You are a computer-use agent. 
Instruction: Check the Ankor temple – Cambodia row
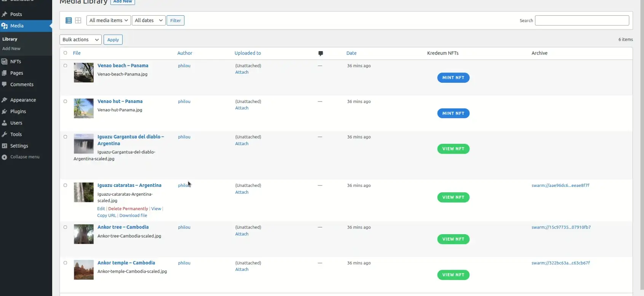65,263
